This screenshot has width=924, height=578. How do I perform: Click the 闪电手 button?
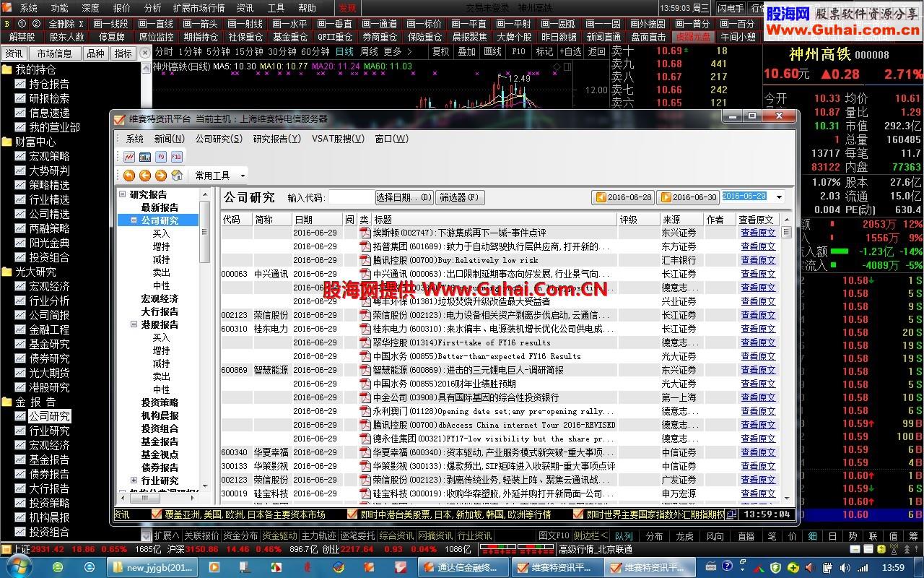pyautogui.click(x=731, y=8)
